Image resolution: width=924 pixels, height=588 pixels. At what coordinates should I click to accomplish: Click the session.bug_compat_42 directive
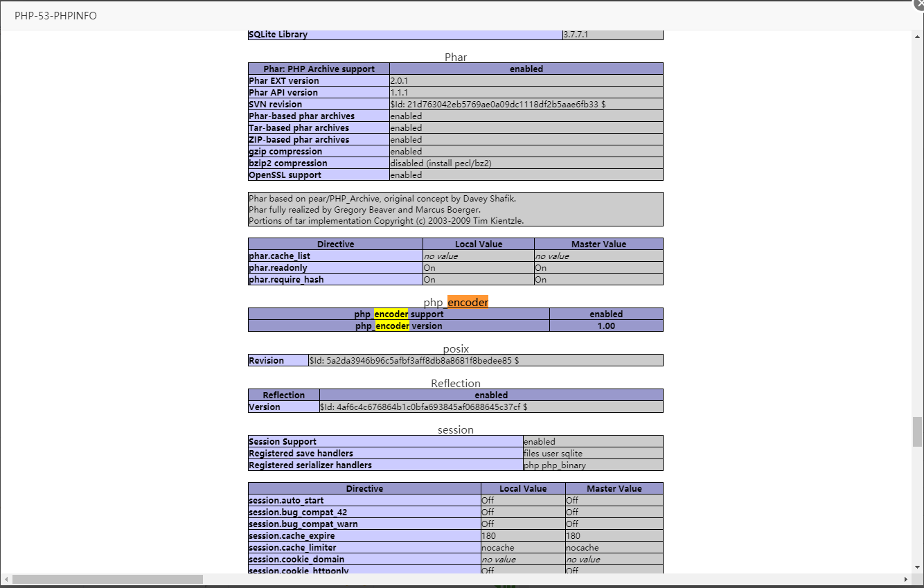click(298, 512)
